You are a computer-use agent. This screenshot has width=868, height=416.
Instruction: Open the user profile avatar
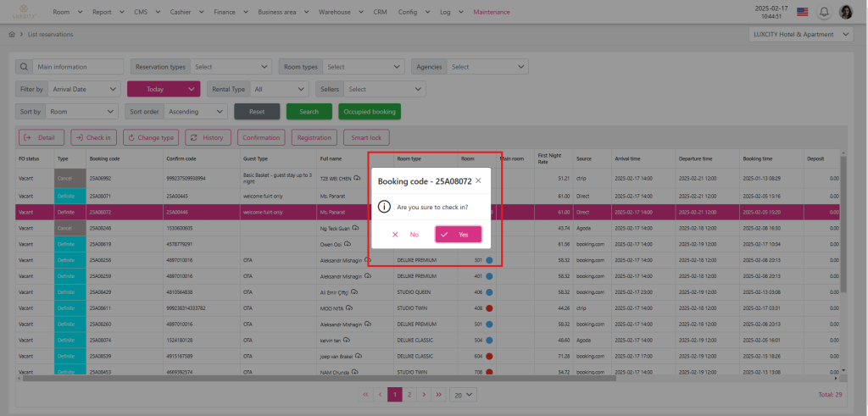point(845,12)
